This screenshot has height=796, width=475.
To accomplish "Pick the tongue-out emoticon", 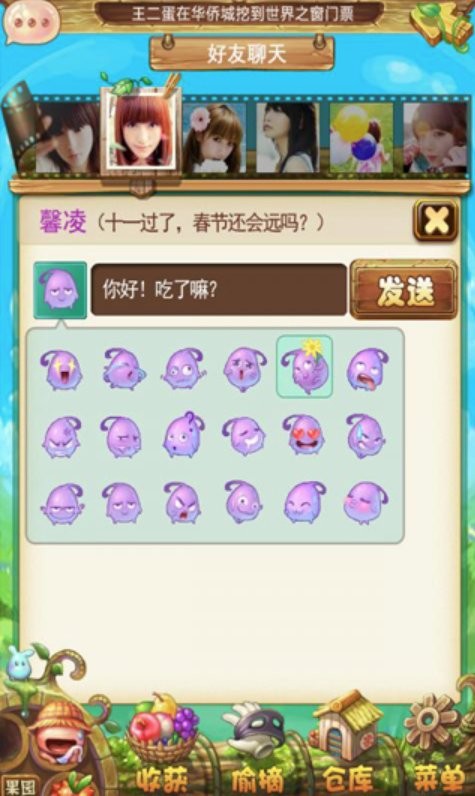I will click(x=367, y=369).
